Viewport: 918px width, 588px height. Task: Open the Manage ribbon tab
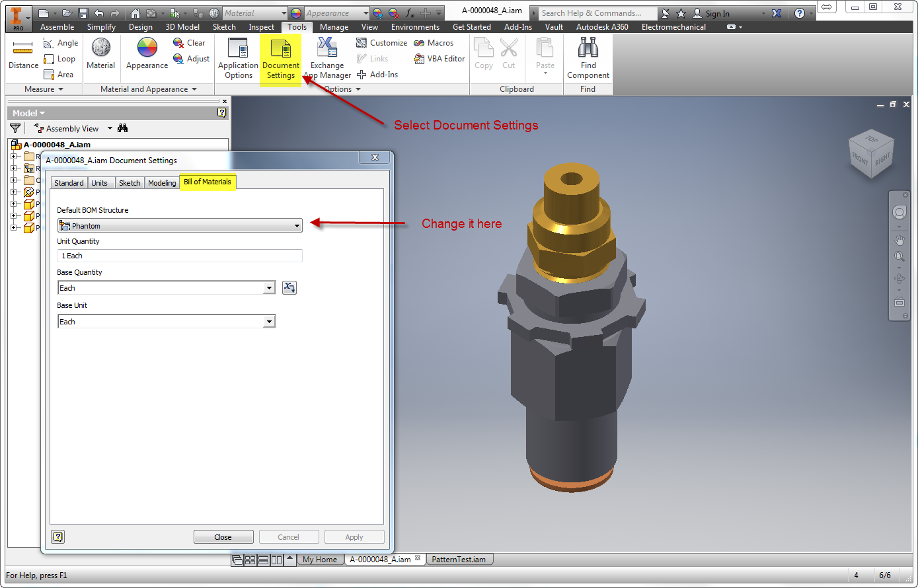pos(334,27)
